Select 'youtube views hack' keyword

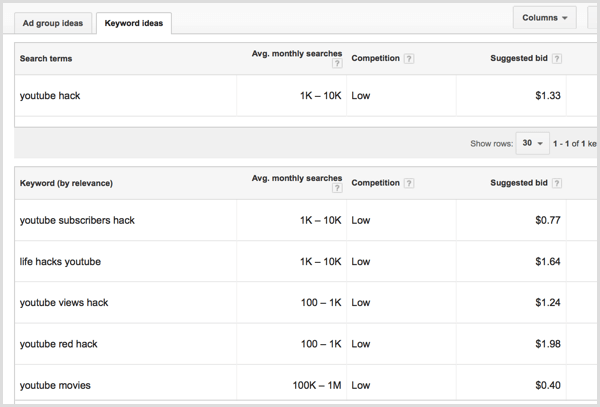click(64, 303)
